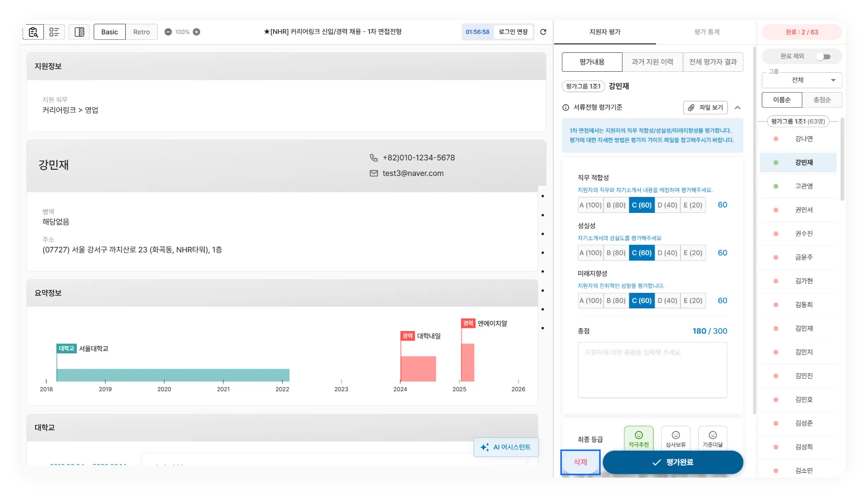Select applicant 강나연 in the list

(x=798, y=139)
